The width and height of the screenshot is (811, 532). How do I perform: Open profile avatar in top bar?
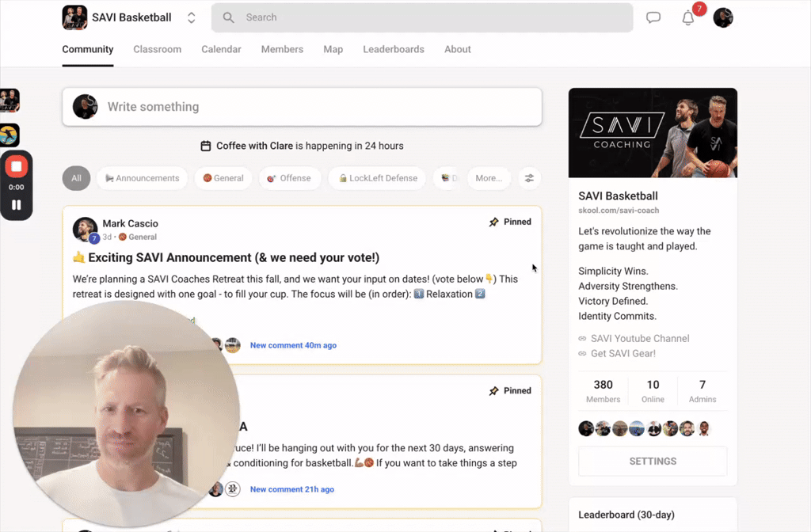click(723, 17)
